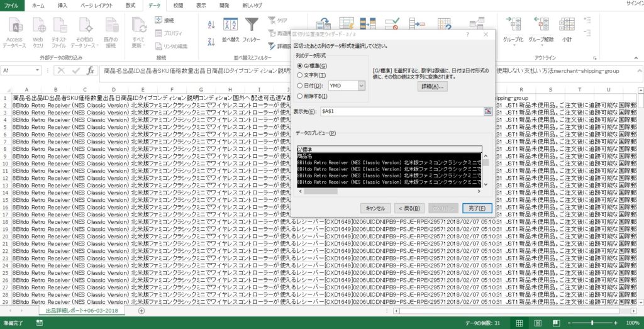This screenshot has width=644, height=329.
Task: Select the 削除する (skip column) radio button
Action: 299,96
